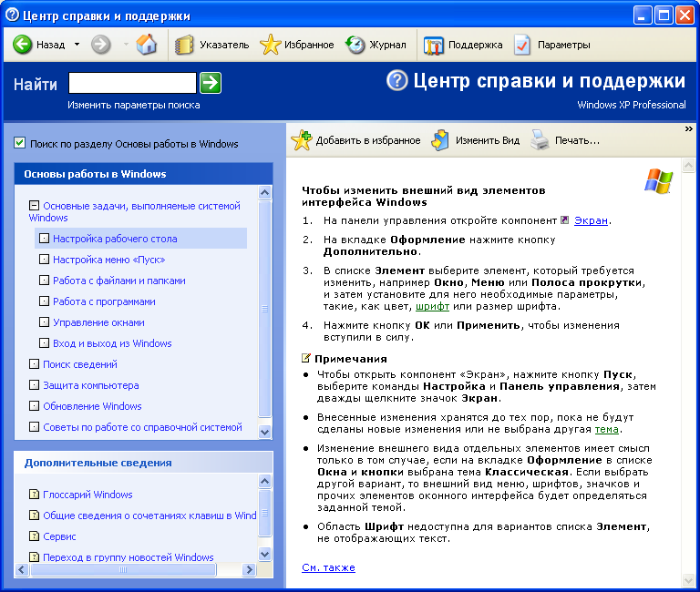Viewport: 700px width, 592px height.
Task: Minimize the help window
Action: point(642,15)
